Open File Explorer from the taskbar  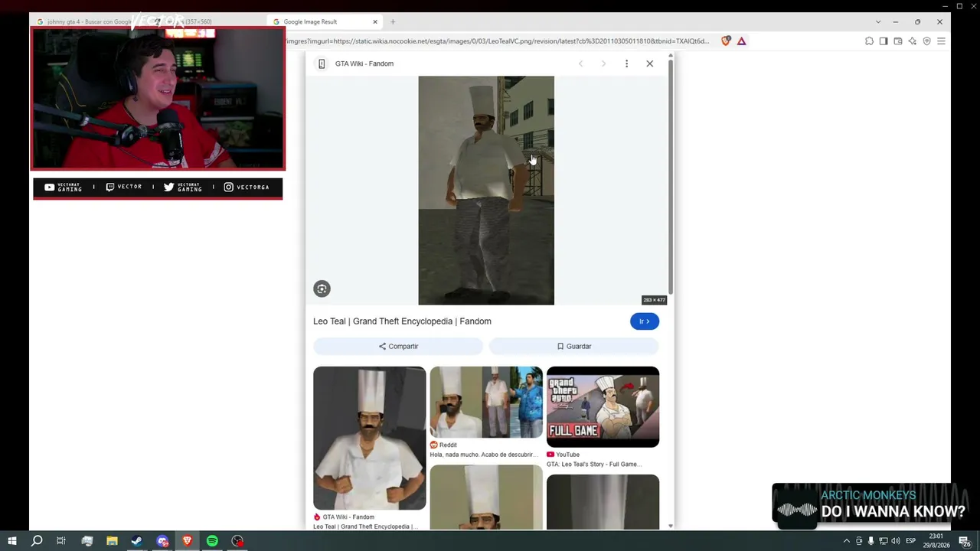click(112, 541)
